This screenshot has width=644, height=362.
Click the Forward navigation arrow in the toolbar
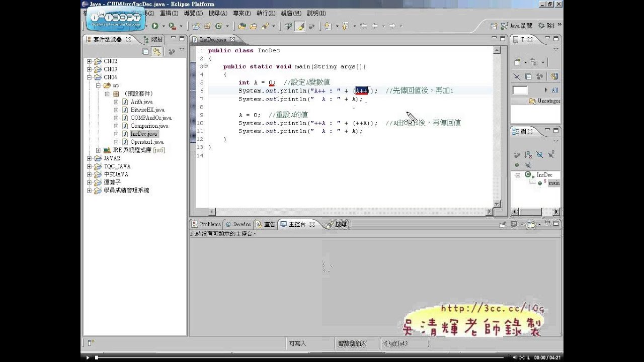(x=392, y=26)
